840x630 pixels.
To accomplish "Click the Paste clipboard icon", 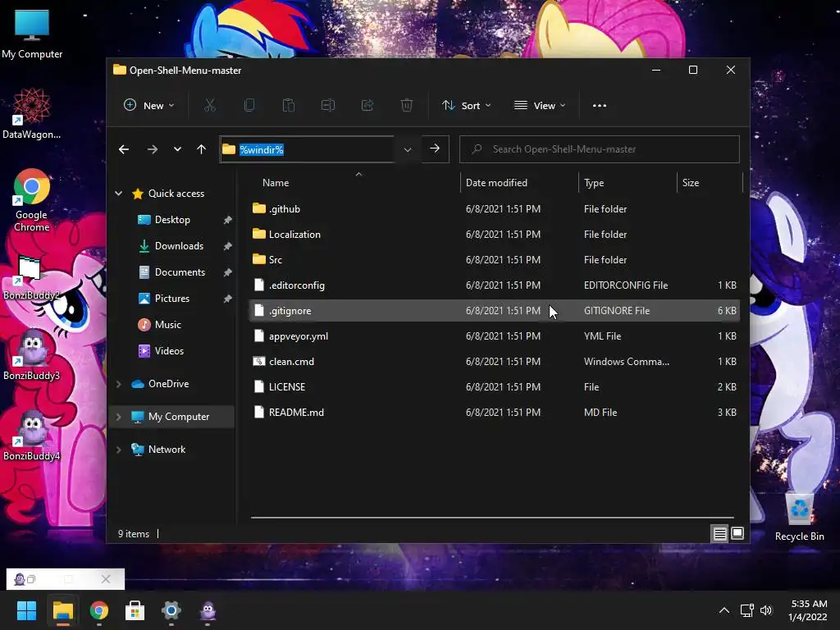I will coord(289,106).
